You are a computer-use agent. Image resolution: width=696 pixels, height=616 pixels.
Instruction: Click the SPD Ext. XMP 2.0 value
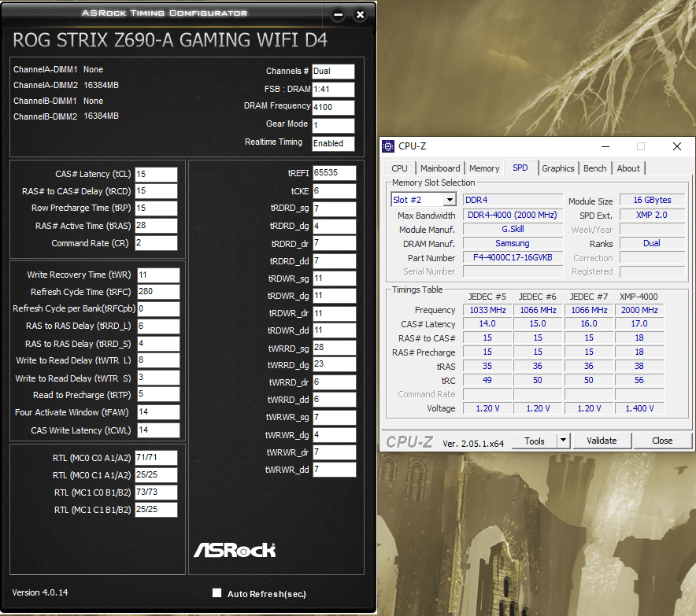652,215
